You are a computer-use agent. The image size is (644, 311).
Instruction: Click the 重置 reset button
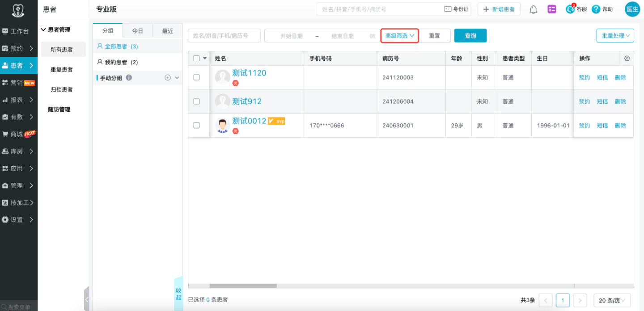coord(434,36)
